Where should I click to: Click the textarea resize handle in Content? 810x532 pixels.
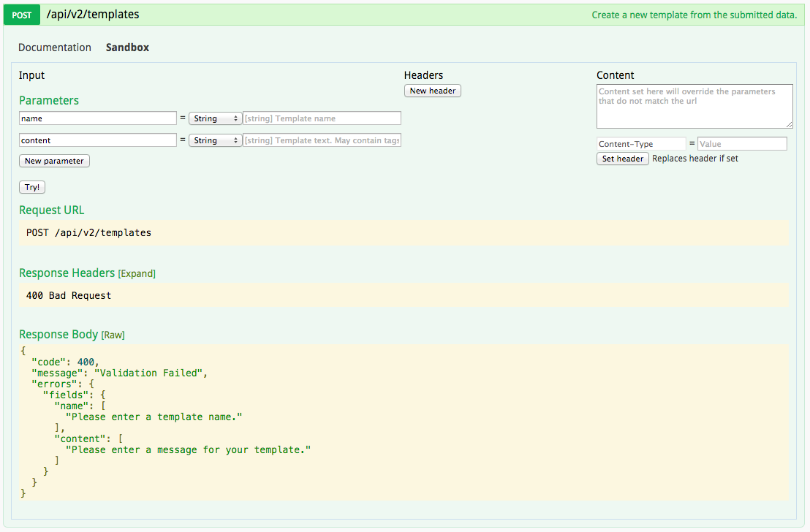pos(789,124)
